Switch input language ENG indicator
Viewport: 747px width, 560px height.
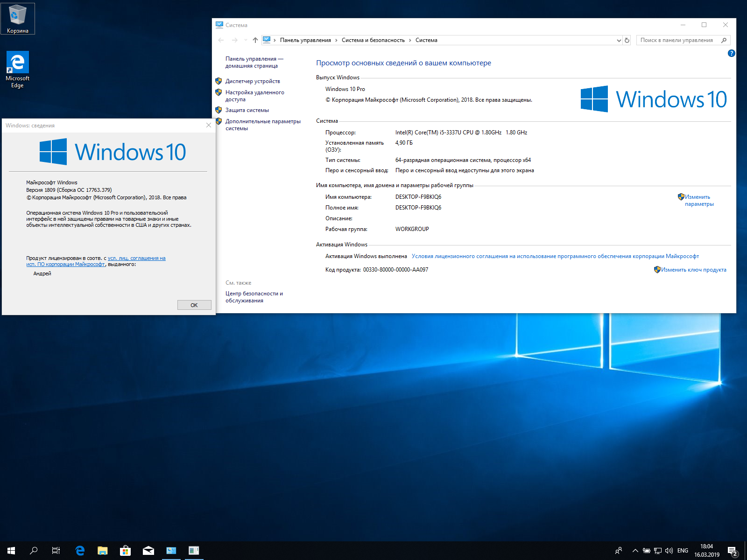click(683, 551)
